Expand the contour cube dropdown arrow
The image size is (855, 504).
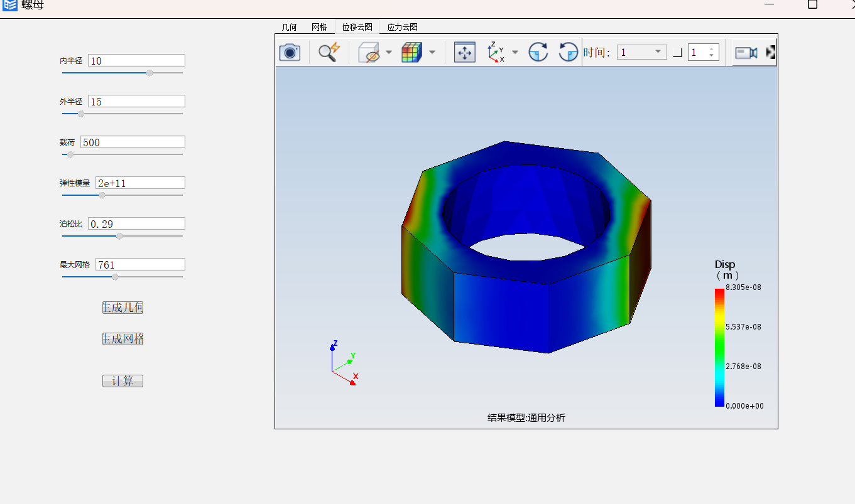point(432,52)
